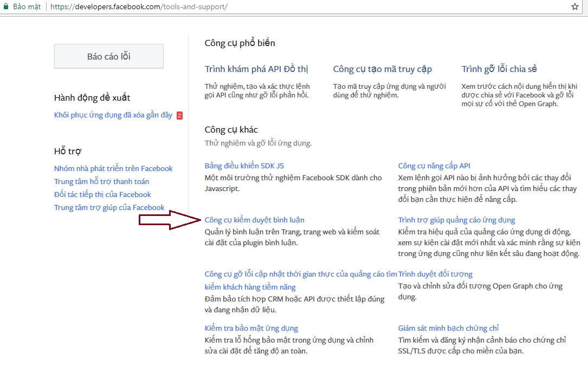Open Trình duyệt đối tượng link

(435, 274)
